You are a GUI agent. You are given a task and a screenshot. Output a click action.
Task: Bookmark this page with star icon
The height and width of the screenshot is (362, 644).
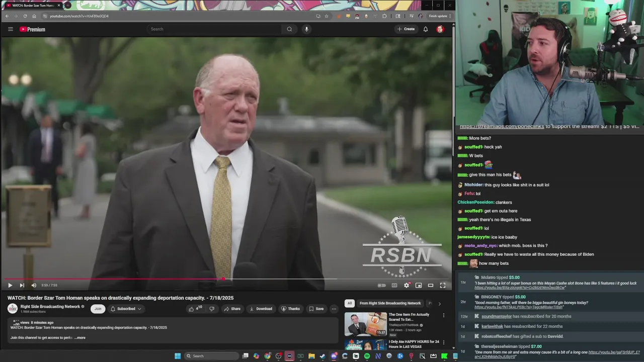pyautogui.click(x=327, y=16)
